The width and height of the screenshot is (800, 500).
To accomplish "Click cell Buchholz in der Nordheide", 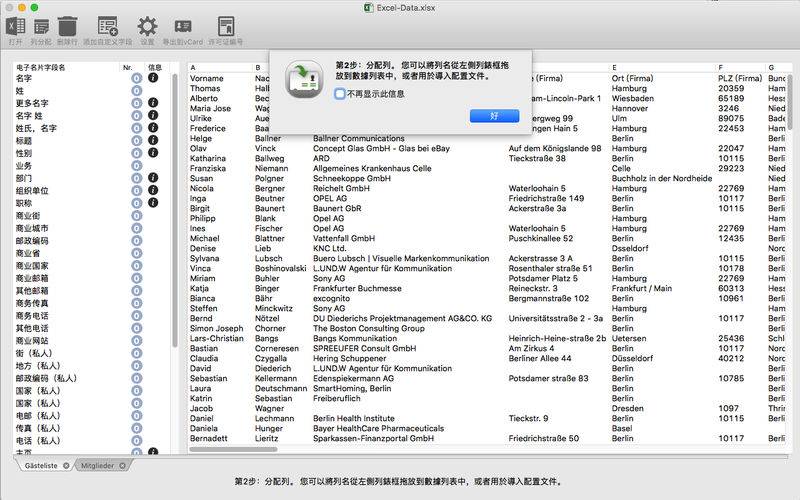I will [x=662, y=178].
